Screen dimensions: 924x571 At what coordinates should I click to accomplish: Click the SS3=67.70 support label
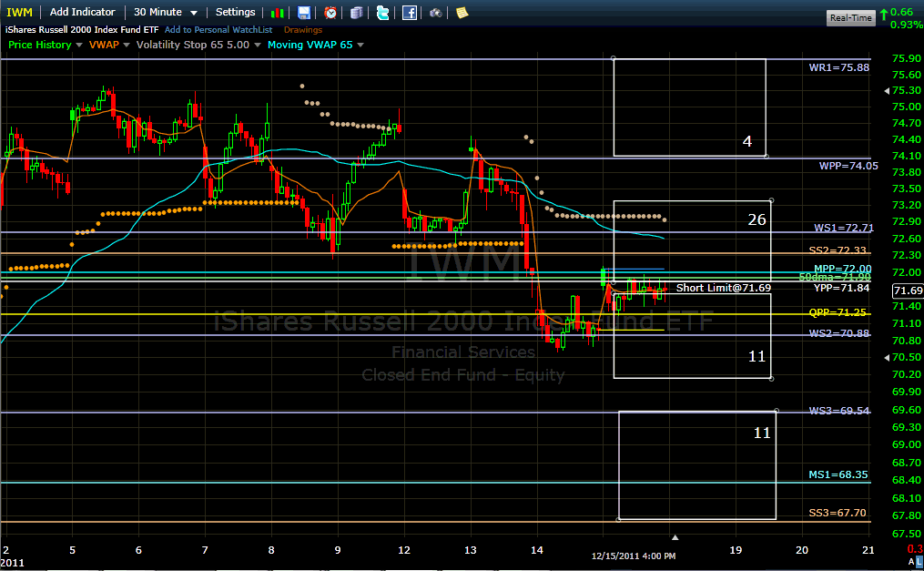(x=838, y=513)
